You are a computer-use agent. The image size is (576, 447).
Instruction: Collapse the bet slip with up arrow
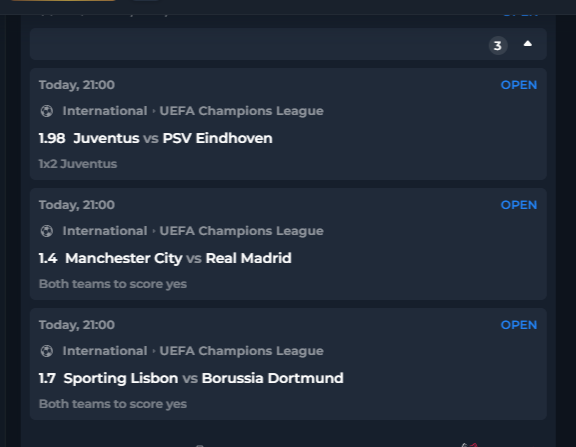528,44
